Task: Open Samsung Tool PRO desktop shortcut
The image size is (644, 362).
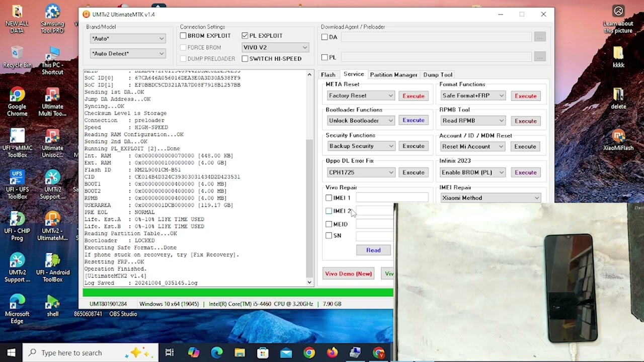Action: [52, 19]
